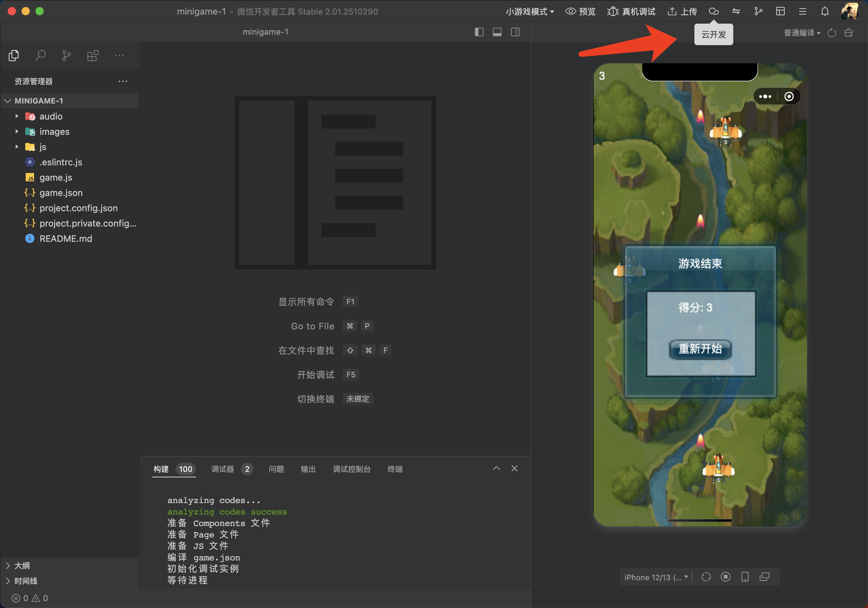Show more activity bar views
Image resolution: width=868 pixels, height=608 pixels.
tap(119, 56)
